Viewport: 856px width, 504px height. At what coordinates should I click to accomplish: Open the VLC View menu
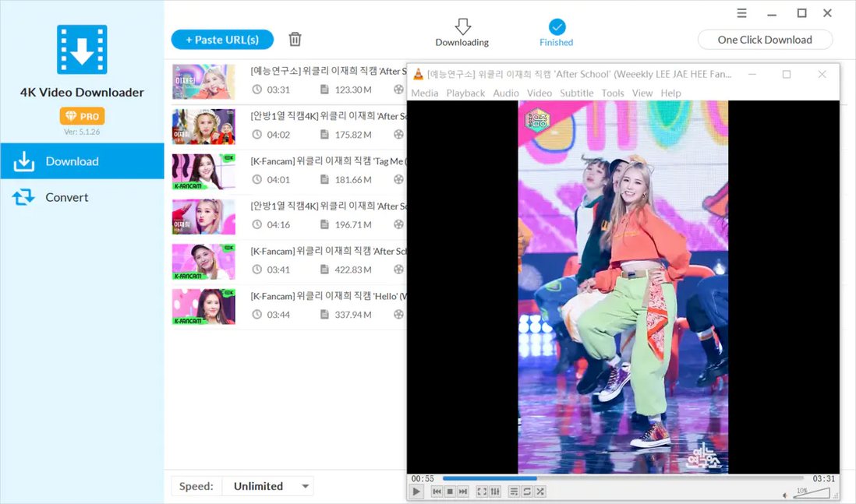pos(642,93)
